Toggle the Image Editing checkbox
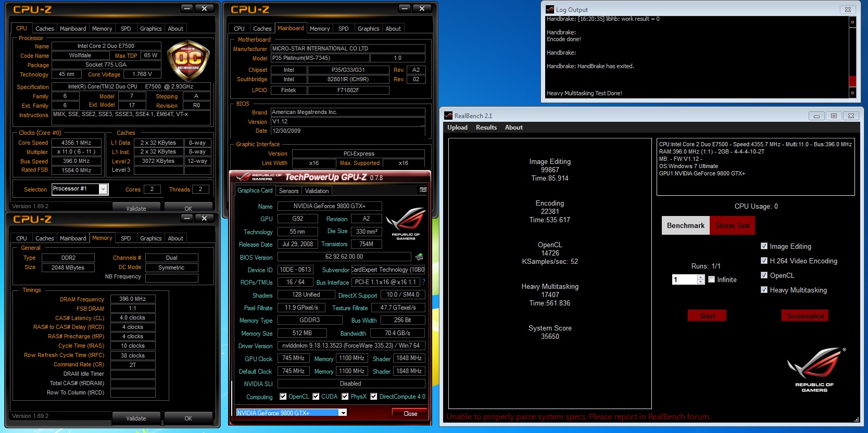868x433 pixels. point(764,246)
